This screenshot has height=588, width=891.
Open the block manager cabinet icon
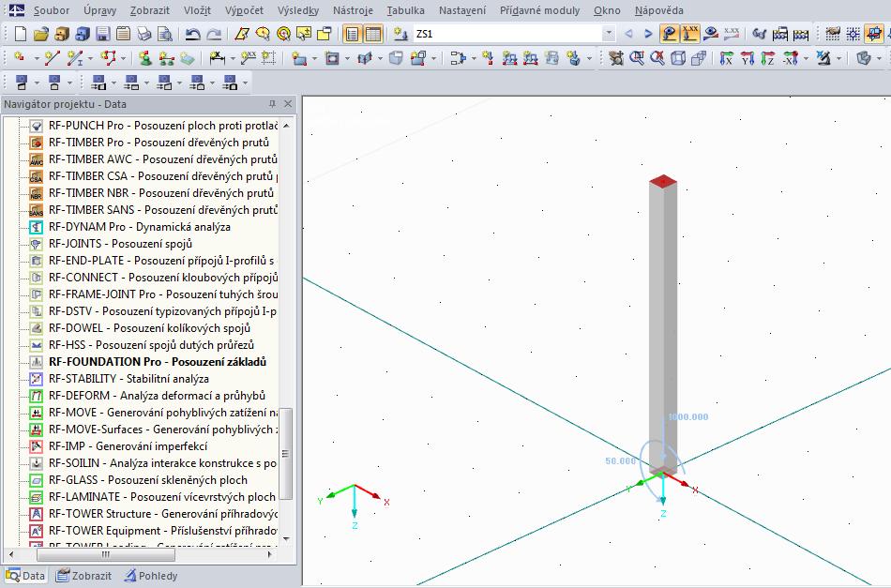pos(61,34)
